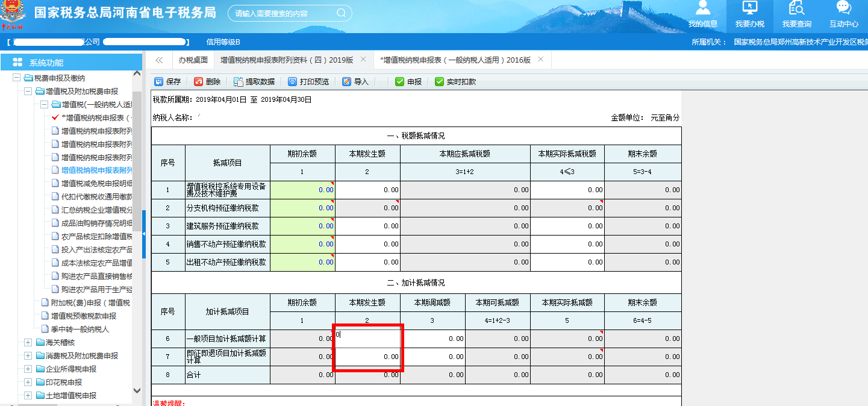Expand the 企业所得税申报 tree node
Screen dimensions: 868x406
(28, 369)
